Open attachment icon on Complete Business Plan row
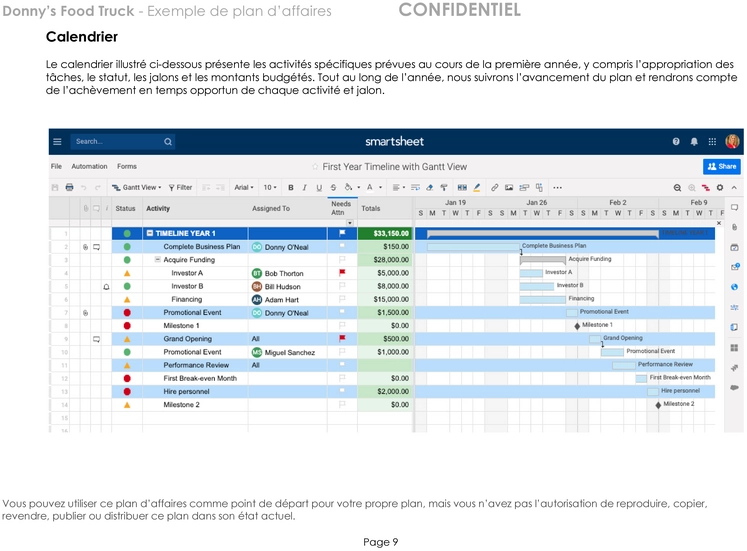Image resolution: width=747 pixels, height=551 pixels. click(x=85, y=247)
